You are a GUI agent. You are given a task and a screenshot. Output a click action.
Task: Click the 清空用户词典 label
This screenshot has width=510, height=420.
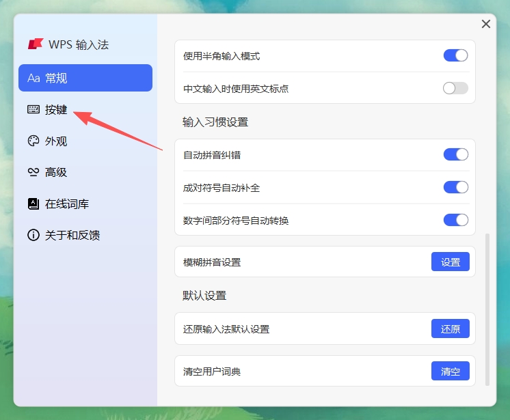212,371
